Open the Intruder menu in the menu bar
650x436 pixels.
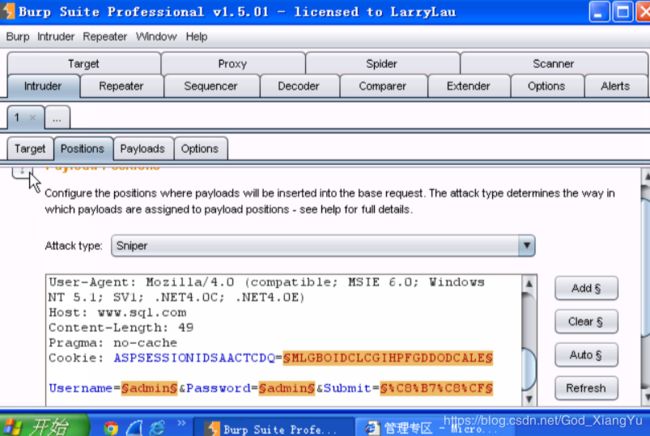pos(56,37)
